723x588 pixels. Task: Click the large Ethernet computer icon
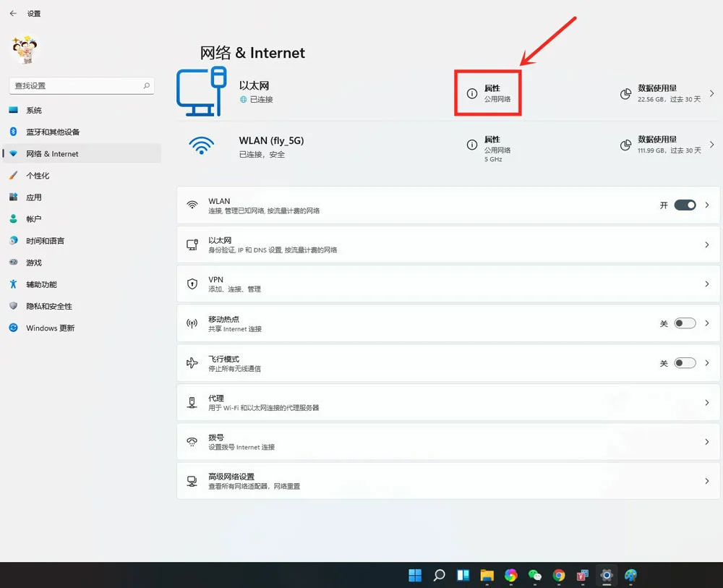(x=202, y=91)
